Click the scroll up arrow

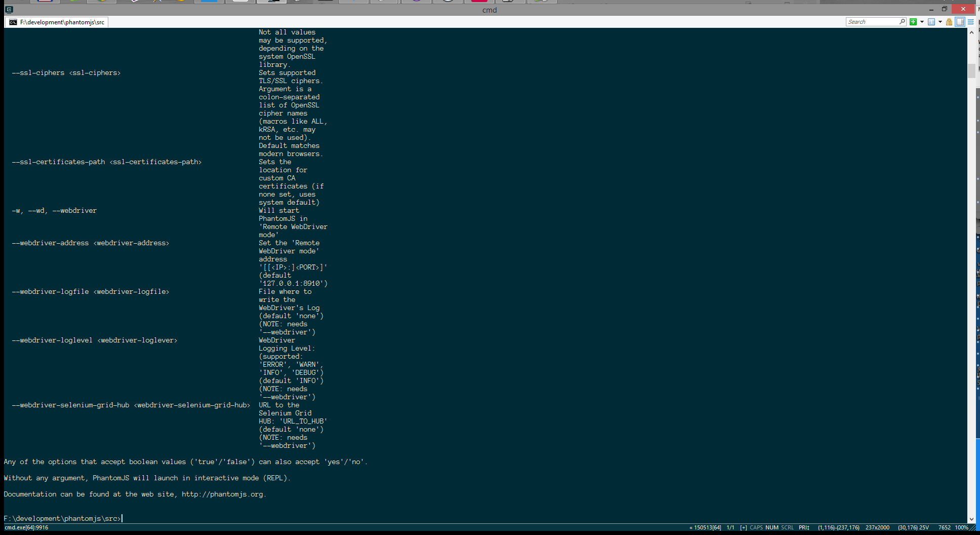[x=971, y=32]
